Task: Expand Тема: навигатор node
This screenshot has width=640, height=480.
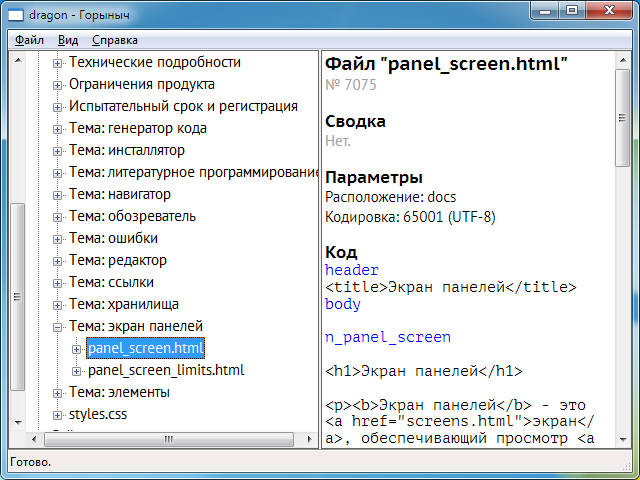Action: click(x=58, y=196)
